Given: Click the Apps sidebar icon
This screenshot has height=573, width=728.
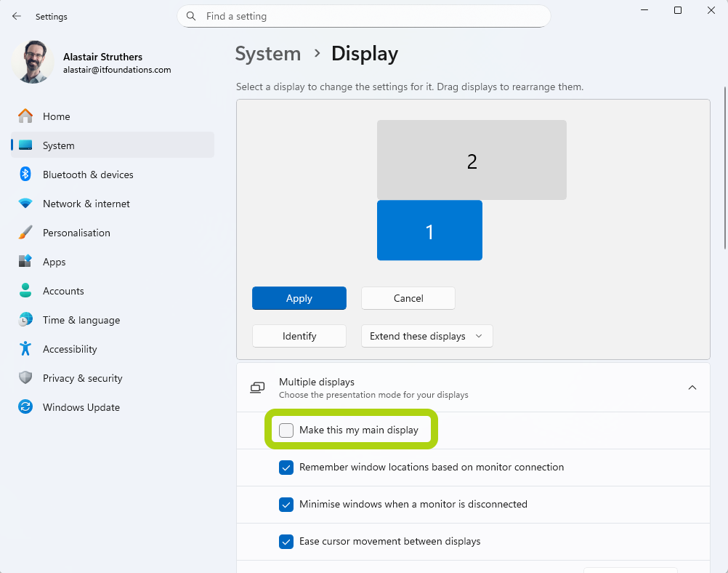Looking at the screenshot, I should coord(25,262).
